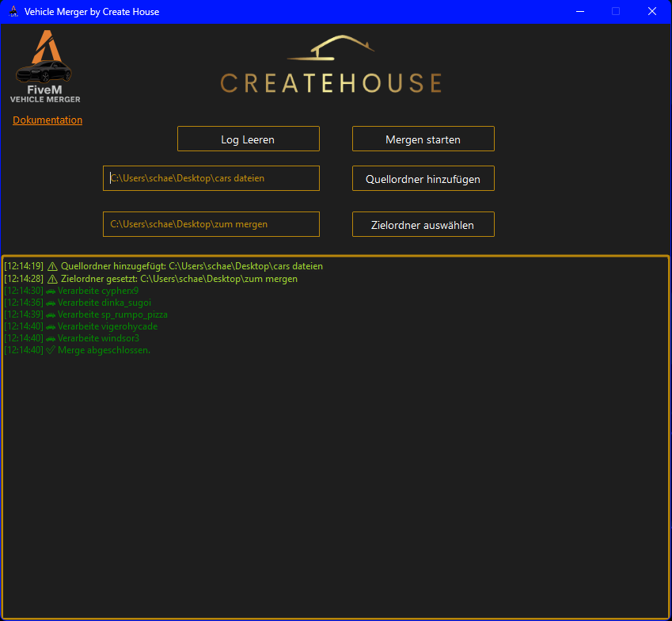Close the Vehicle Merger window
This screenshot has width=672, height=621.
pos(652,12)
